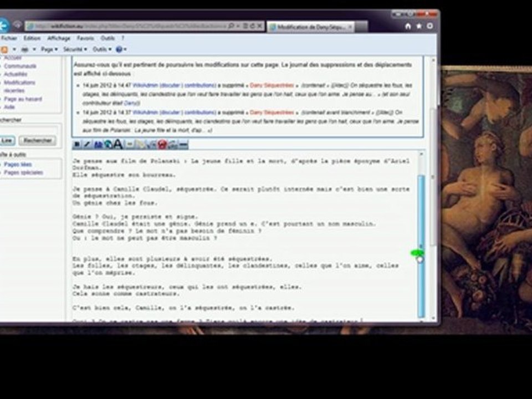The image size is (532, 399).
Task: Insert an external link with the globe icon
Action: coord(108,145)
